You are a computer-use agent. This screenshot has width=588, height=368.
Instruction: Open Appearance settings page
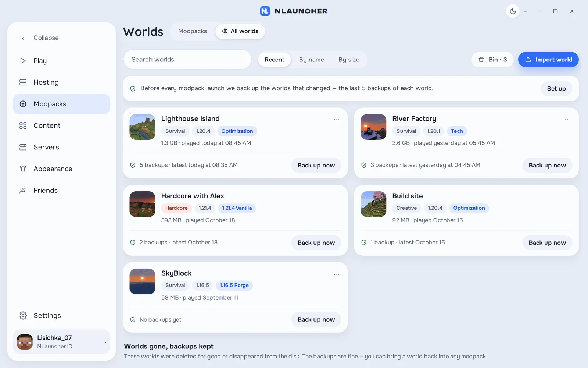(x=61, y=169)
